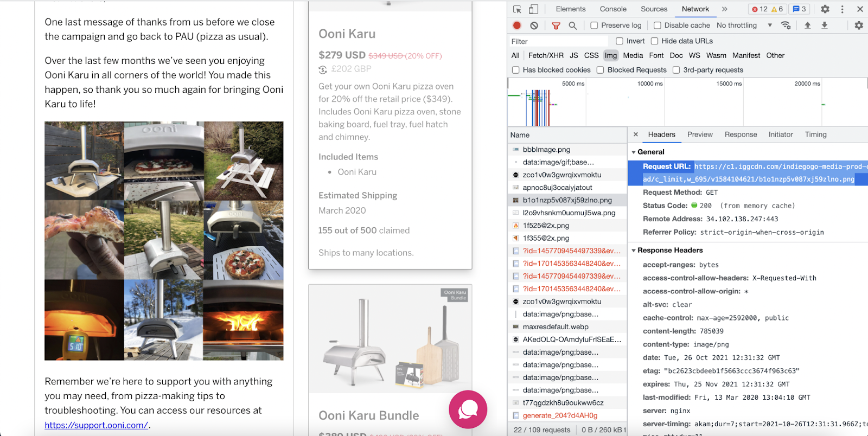
Task: Select the b1o1nzp5v087xj59zlno.png request
Action: [x=567, y=200]
